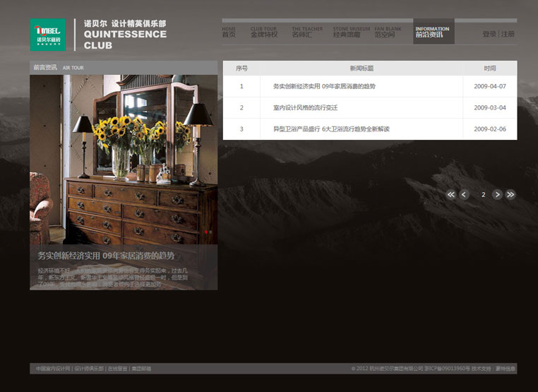The image size is (538, 392).
Task: Click the previous page arrow
Action: click(464, 194)
